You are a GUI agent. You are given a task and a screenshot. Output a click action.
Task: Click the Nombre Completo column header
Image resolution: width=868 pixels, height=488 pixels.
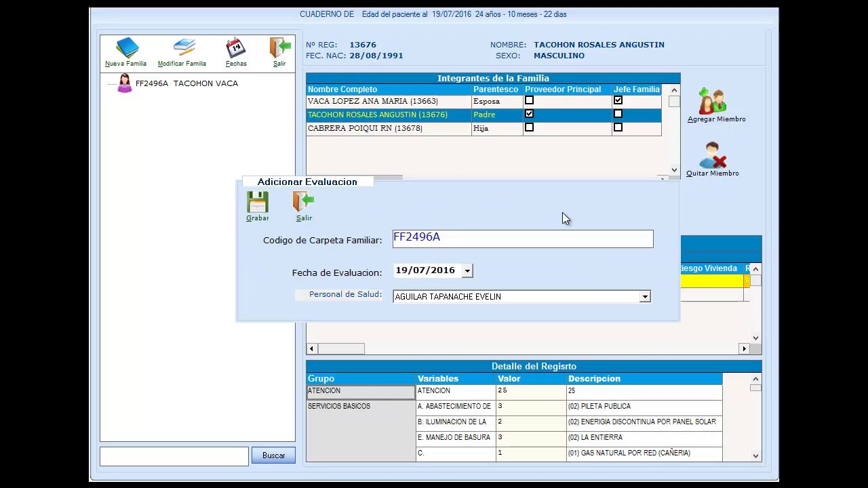coord(389,89)
